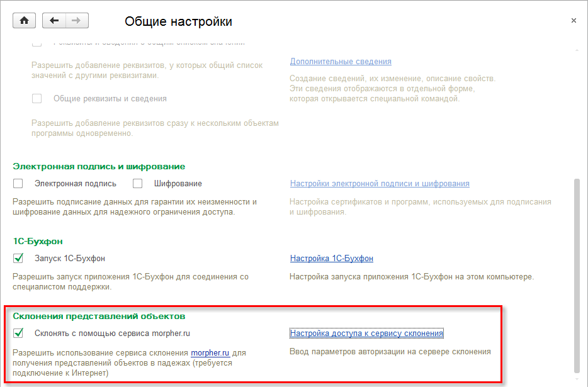This screenshot has height=387, width=588.
Task: Click the partially hidden top checkbox
Action: pos(37,44)
